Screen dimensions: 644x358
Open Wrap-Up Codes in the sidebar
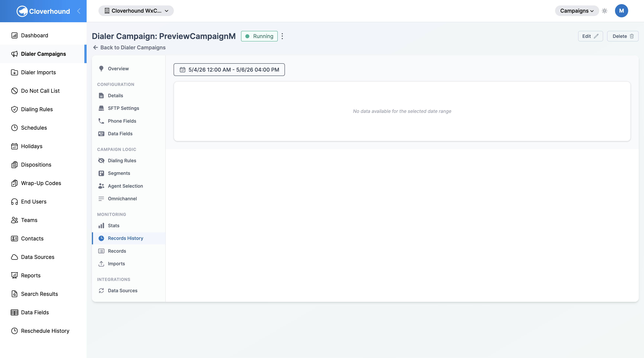[x=43, y=183]
